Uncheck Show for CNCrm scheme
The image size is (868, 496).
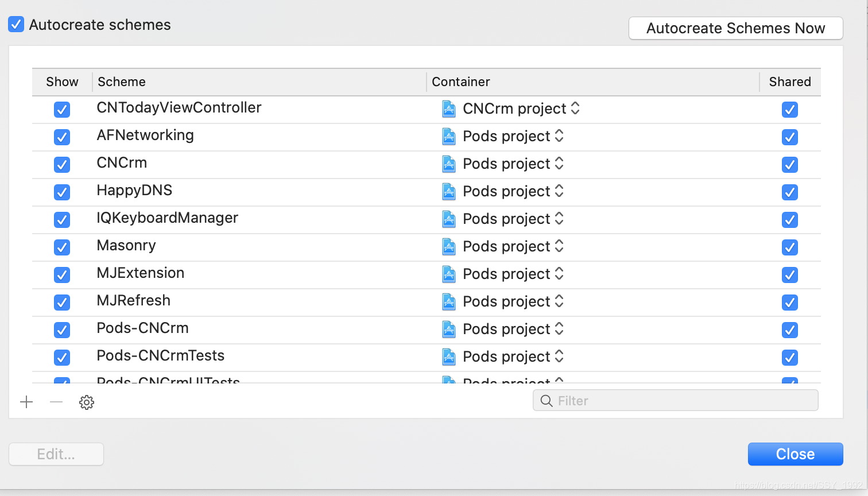click(62, 165)
